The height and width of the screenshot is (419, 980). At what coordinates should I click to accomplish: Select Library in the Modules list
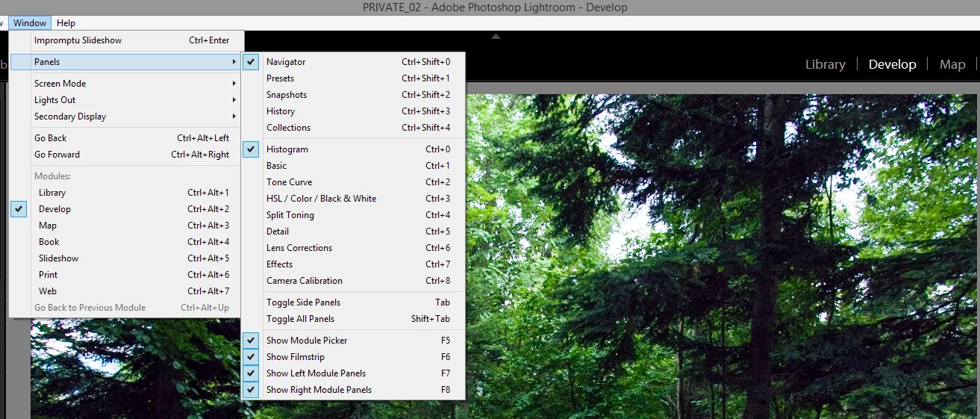click(x=125, y=193)
